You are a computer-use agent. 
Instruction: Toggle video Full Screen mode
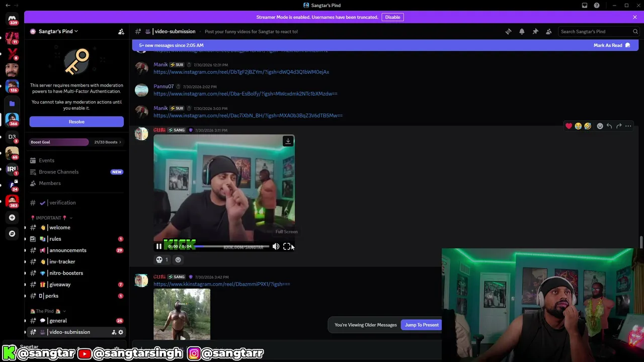(287, 246)
